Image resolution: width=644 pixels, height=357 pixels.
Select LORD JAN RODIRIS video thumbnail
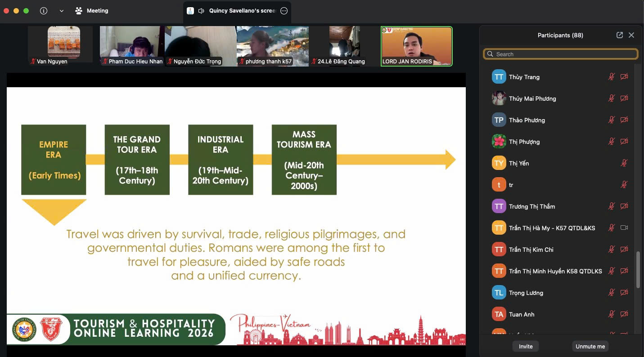(x=416, y=46)
